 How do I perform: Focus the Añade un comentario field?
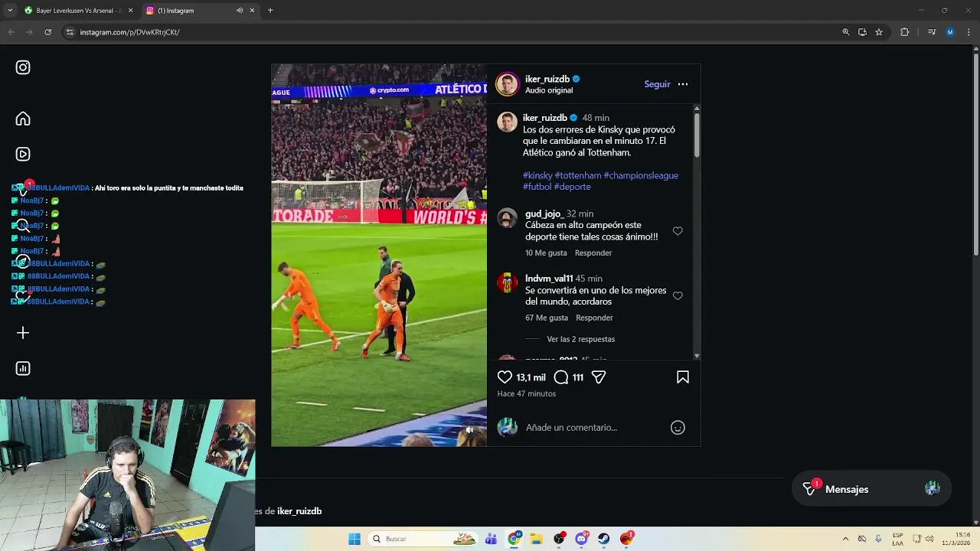(593, 428)
